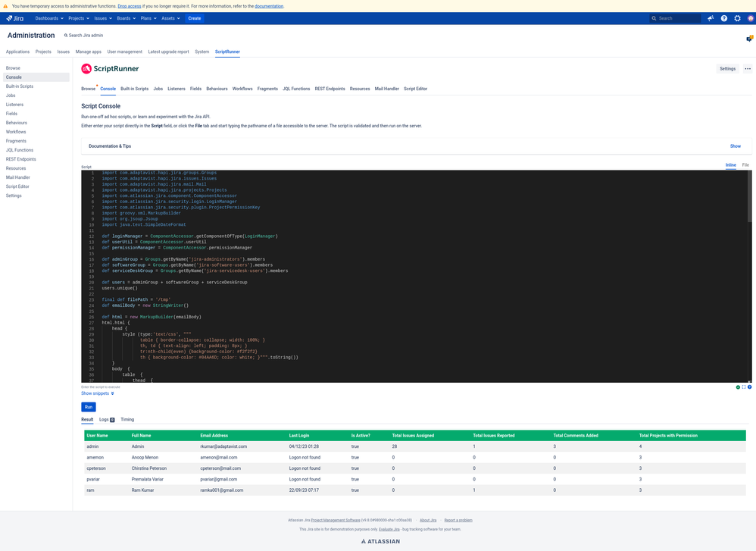Switch script input to File mode
The height and width of the screenshot is (551, 756).
point(745,165)
